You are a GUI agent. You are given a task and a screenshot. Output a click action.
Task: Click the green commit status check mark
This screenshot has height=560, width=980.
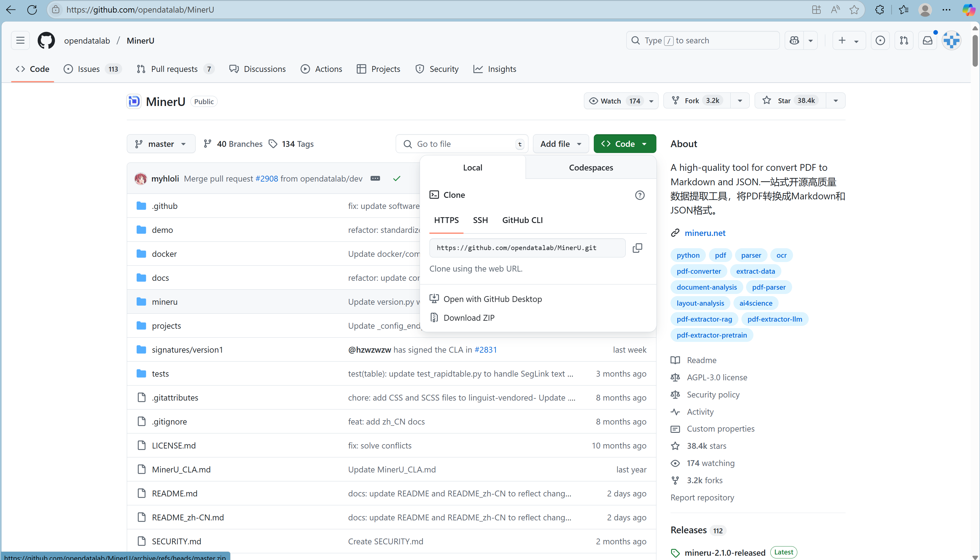[x=396, y=178]
